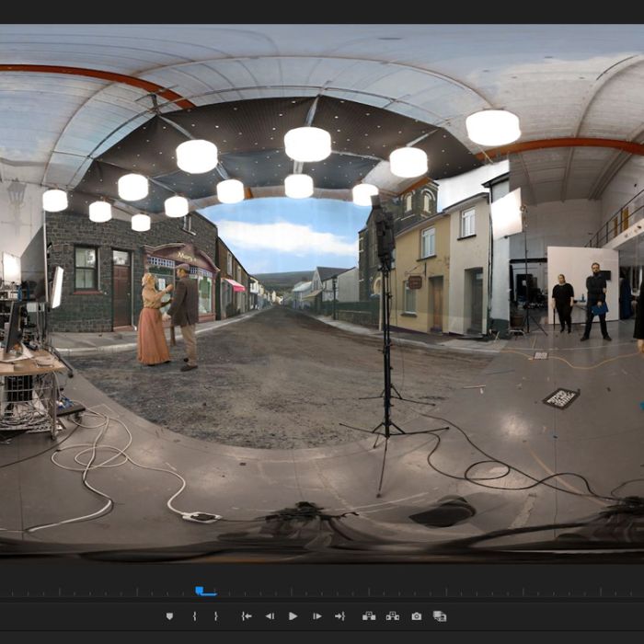Click the 360 video preview frame
644x644 pixels.
(x=322, y=293)
